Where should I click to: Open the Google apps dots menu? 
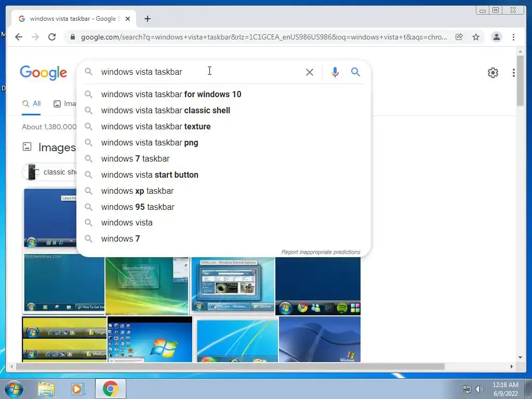(x=514, y=73)
